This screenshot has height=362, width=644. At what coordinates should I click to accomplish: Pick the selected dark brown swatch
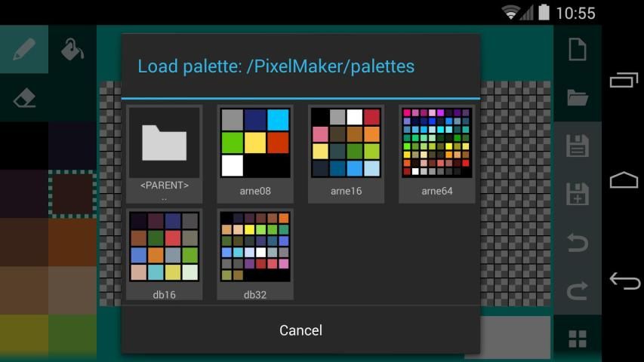[72, 194]
